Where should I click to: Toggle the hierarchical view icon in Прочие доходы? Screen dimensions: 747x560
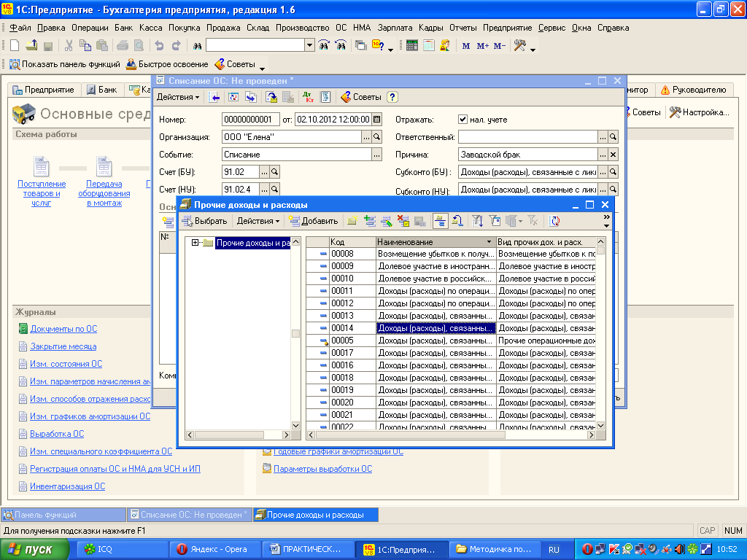coord(440,221)
